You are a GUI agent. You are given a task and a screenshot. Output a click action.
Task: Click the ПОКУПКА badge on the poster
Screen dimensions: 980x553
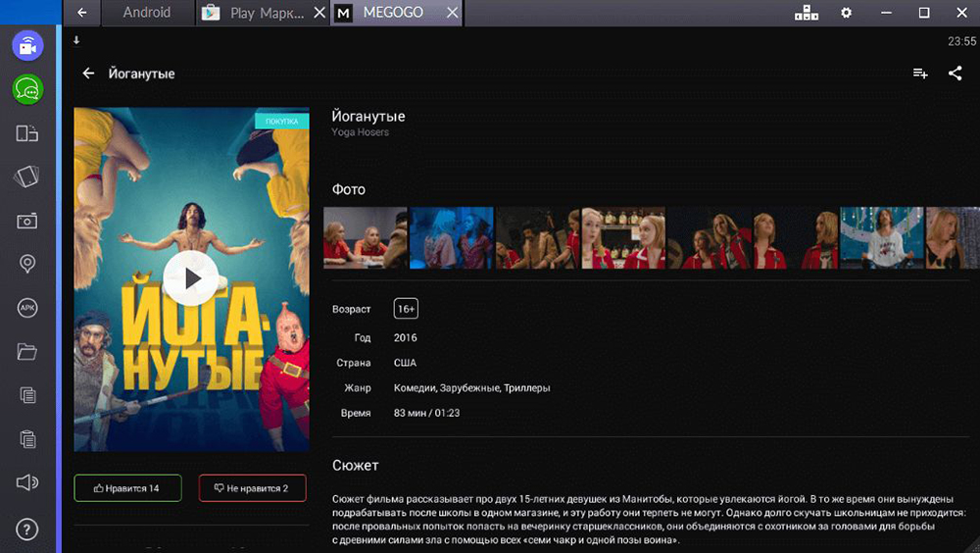tap(282, 121)
